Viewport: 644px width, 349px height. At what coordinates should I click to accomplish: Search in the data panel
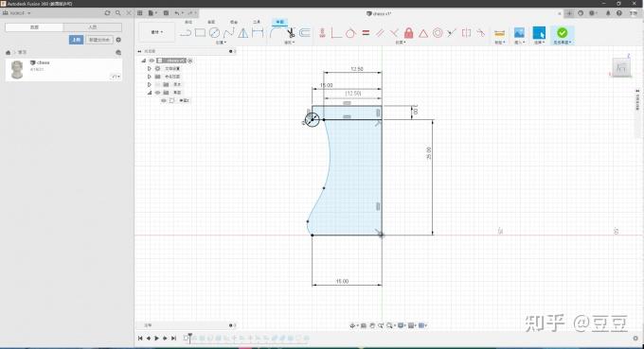point(117,13)
